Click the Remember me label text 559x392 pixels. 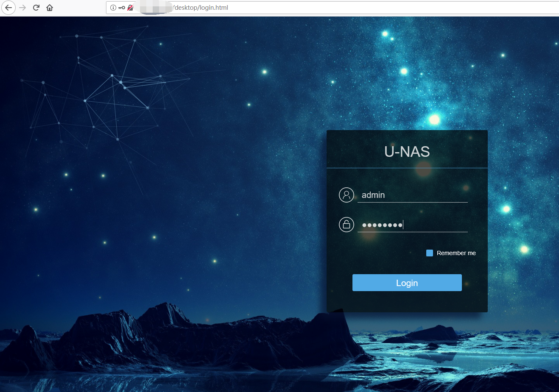click(456, 253)
